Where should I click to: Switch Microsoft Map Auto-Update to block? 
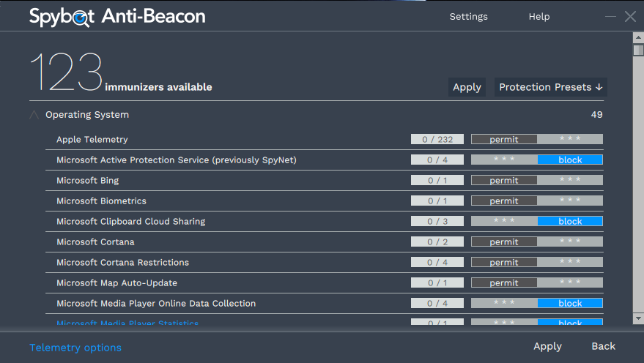[x=570, y=282]
